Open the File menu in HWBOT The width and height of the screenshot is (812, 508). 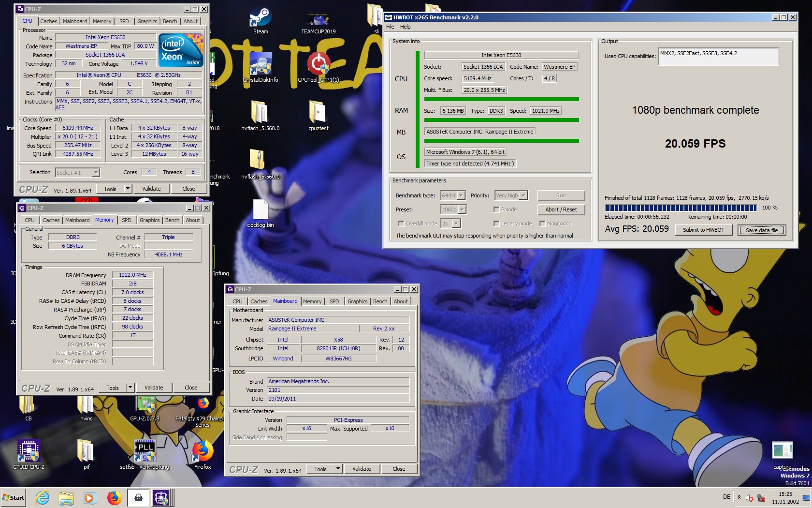[x=390, y=27]
